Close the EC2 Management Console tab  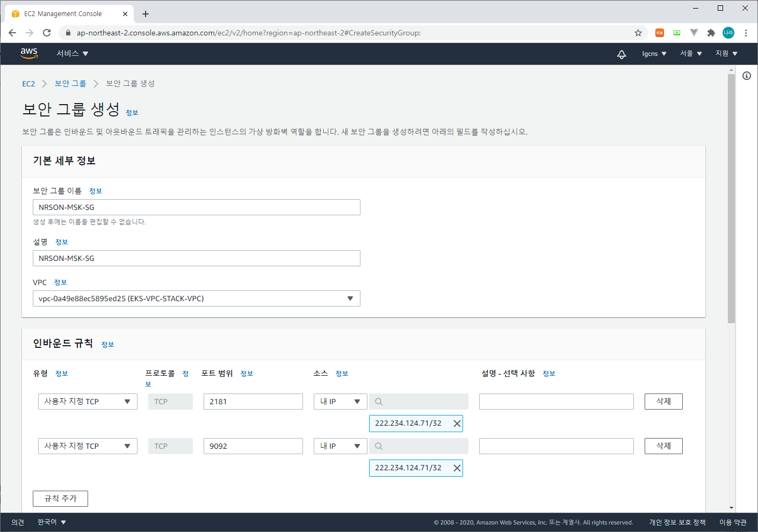[x=125, y=14]
